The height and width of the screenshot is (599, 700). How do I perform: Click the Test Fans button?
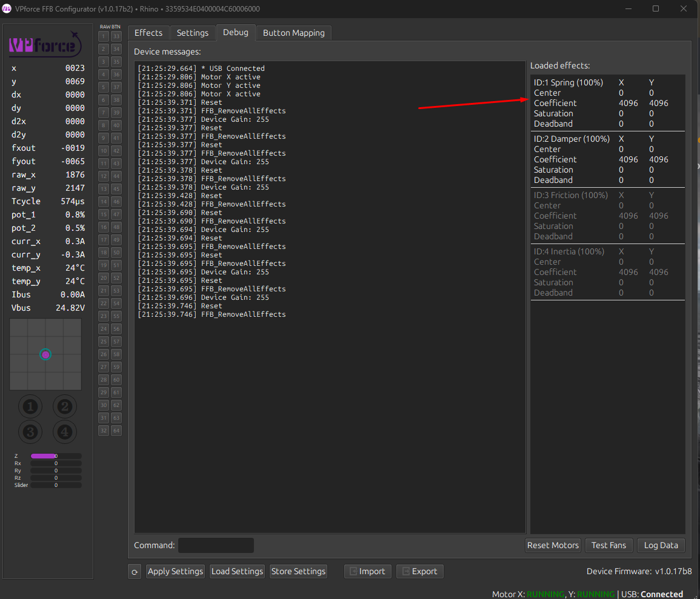(608, 545)
